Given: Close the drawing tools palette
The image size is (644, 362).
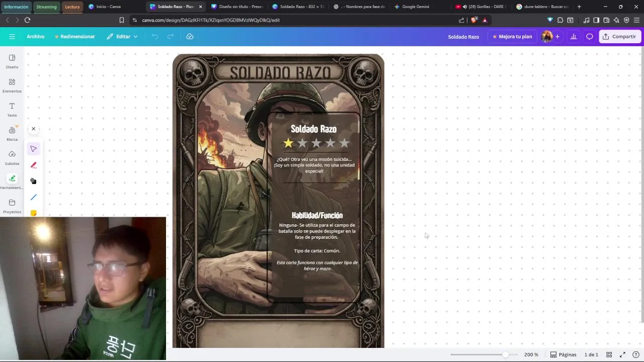Looking at the screenshot, I should coord(34,129).
